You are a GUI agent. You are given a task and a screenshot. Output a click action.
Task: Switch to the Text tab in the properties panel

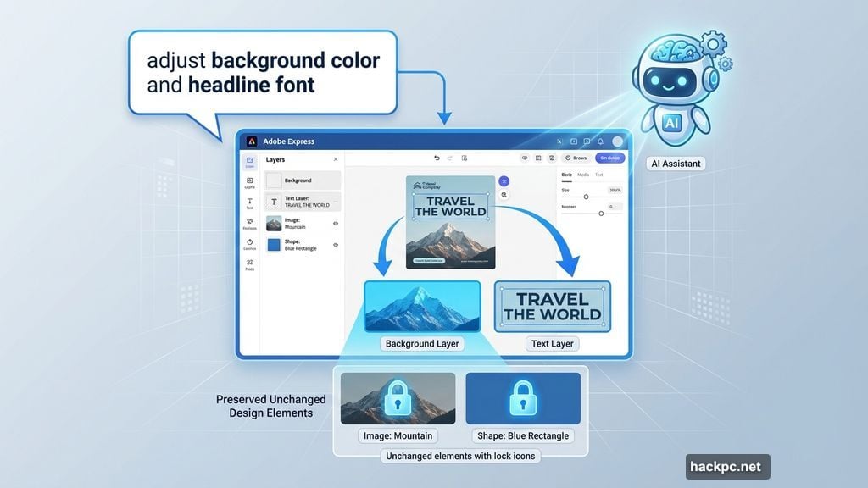(x=599, y=175)
